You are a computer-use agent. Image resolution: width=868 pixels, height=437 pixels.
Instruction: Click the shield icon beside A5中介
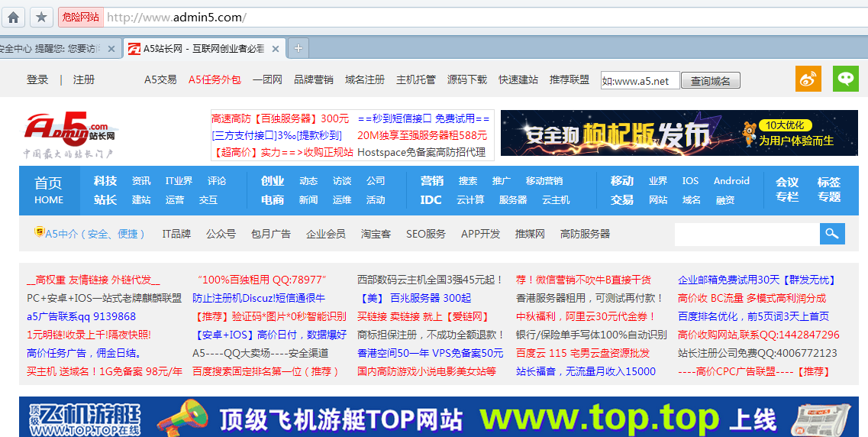pos(39,232)
